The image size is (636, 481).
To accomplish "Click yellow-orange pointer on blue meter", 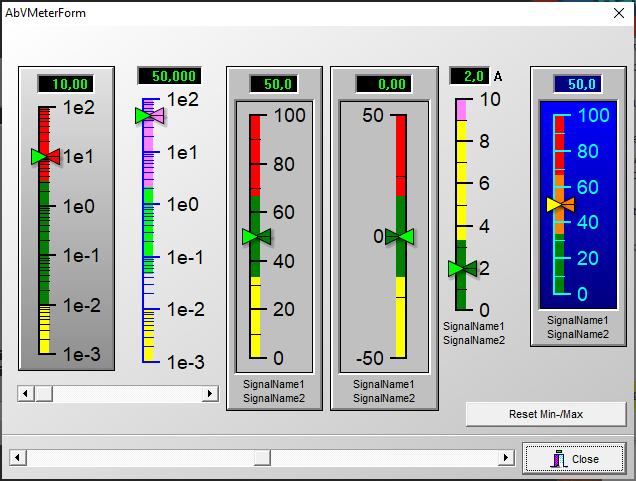I will point(561,205).
